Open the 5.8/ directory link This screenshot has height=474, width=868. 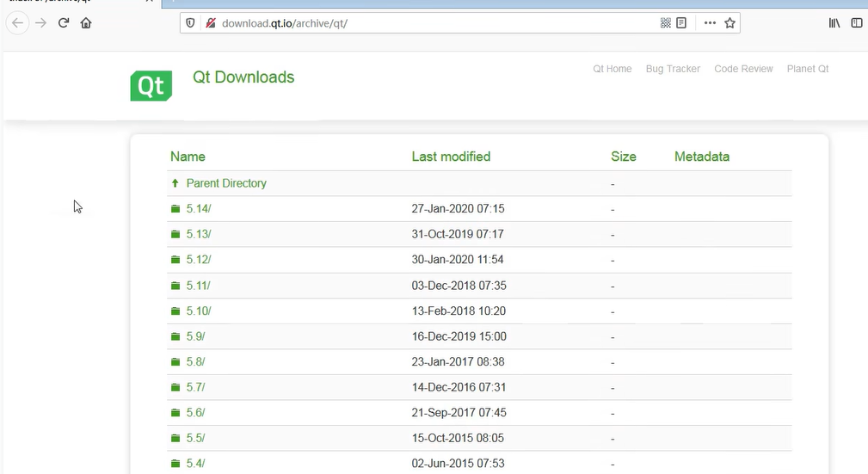[x=195, y=362]
